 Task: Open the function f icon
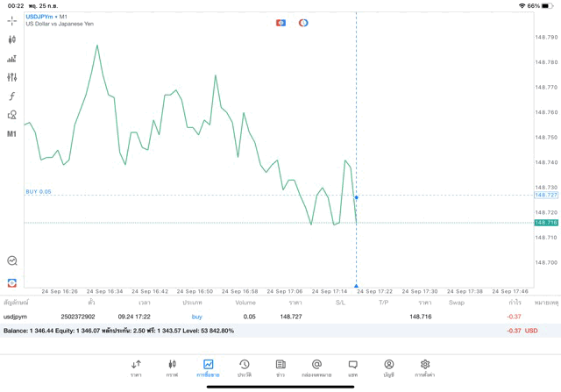coord(12,96)
